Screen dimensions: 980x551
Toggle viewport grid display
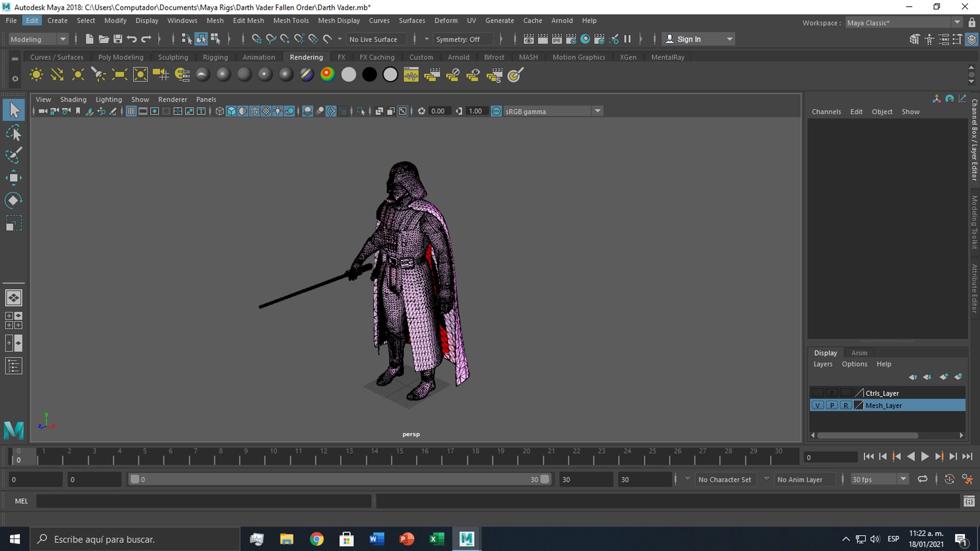(131, 111)
